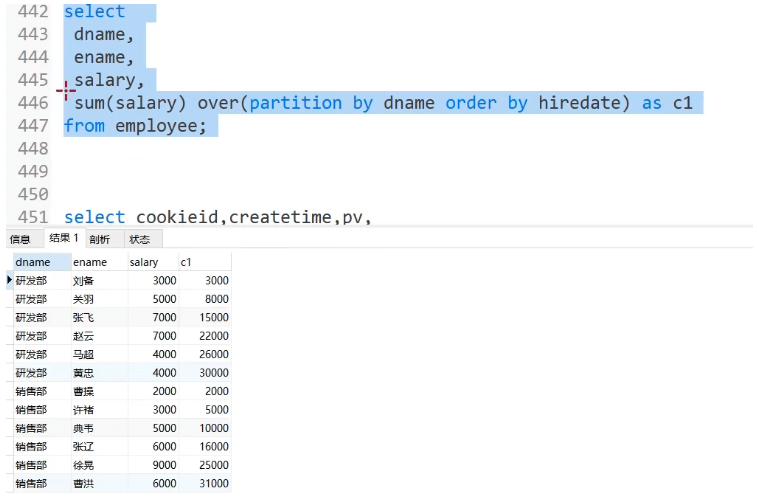This screenshot has height=502, width=757.
Task: Select the salary column header
Action: click(x=153, y=262)
